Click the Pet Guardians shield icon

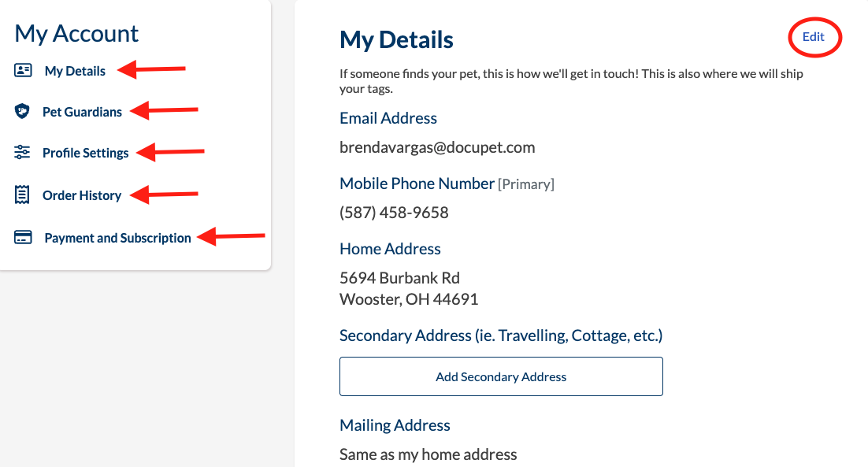coord(21,111)
